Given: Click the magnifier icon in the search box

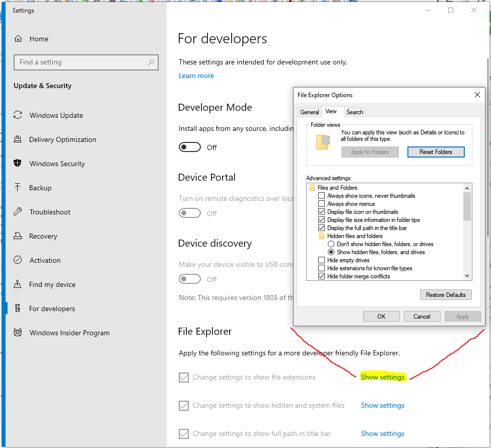Looking at the screenshot, I should [x=151, y=62].
